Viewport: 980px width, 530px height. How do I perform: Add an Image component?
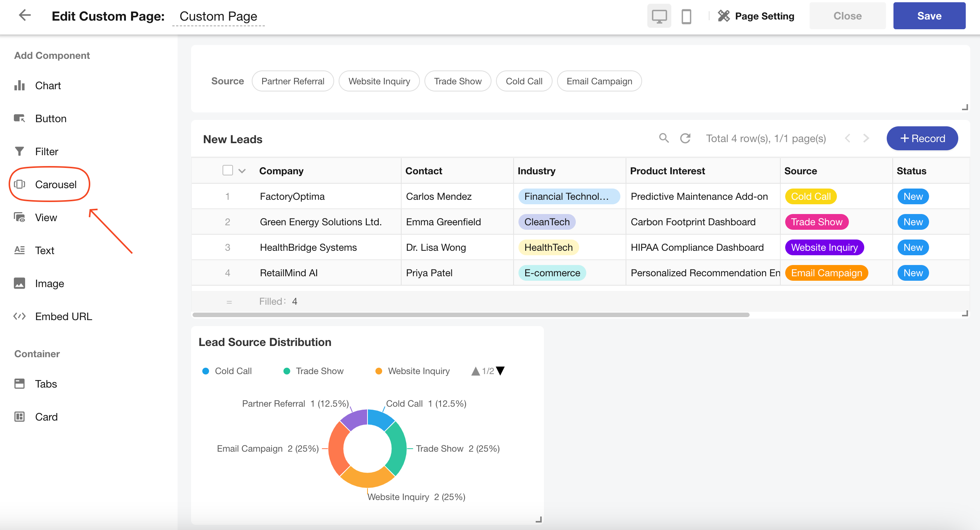tap(49, 284)
